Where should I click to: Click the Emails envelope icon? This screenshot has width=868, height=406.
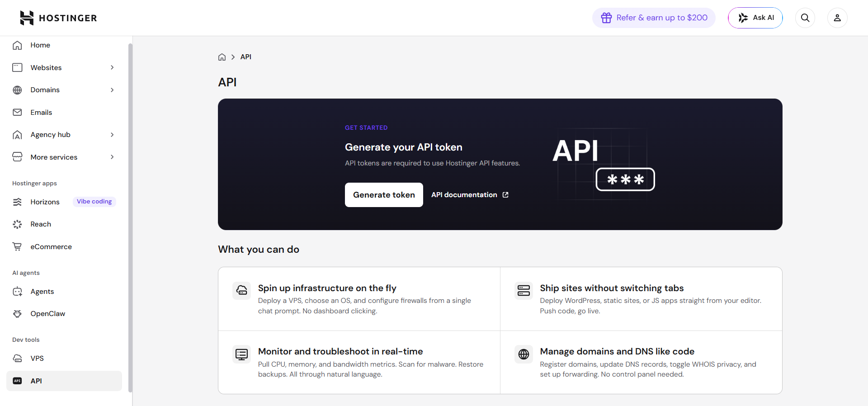[17, 112]
